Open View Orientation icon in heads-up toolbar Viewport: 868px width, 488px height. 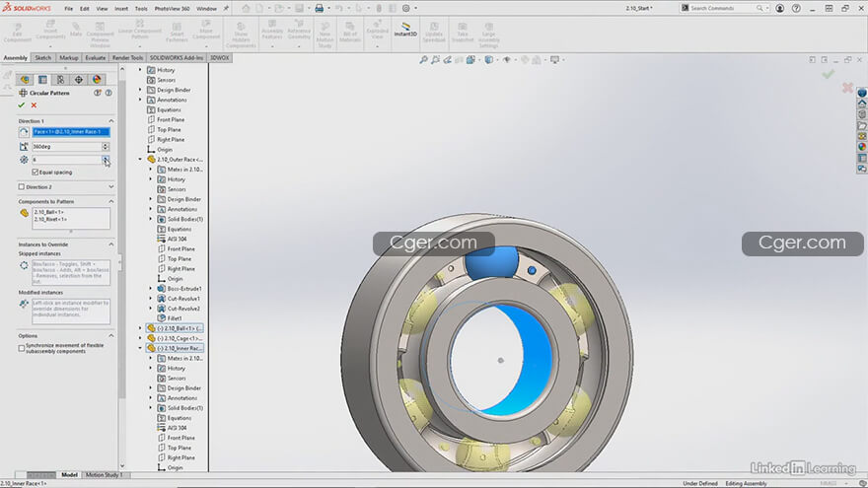coord(470,60)
